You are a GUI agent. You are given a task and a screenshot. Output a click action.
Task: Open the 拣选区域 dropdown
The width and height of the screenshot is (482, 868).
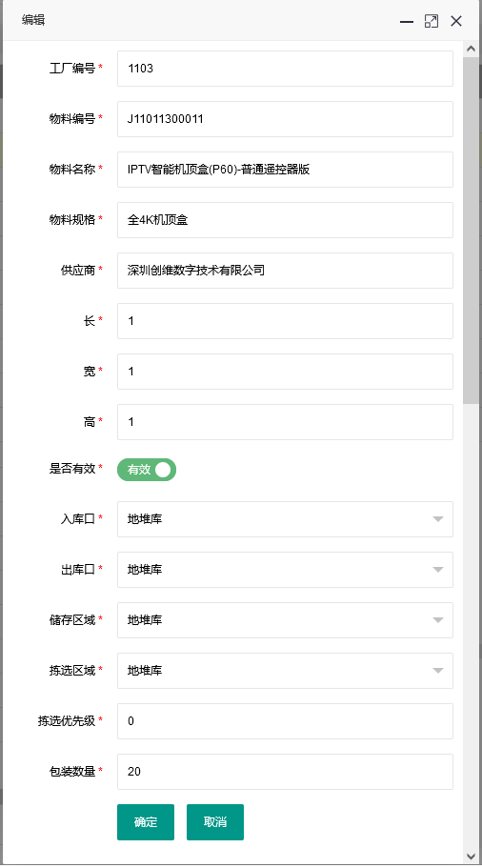coord(285,671)
